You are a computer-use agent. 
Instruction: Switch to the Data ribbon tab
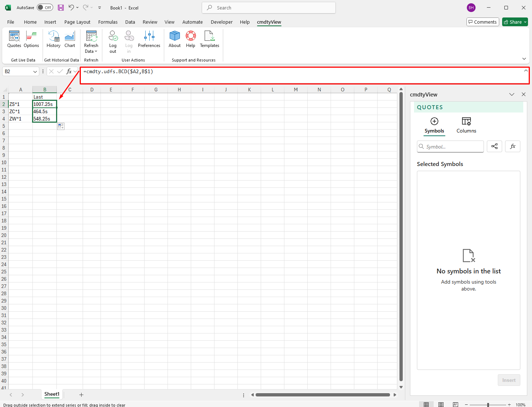[x=130, y=22]
